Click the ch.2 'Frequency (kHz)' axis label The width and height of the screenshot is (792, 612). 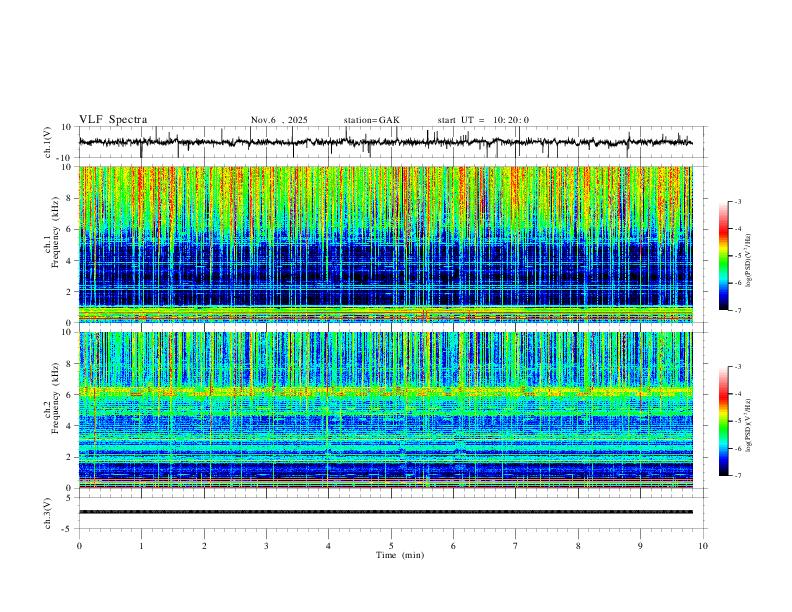click(x=55, y=398)
